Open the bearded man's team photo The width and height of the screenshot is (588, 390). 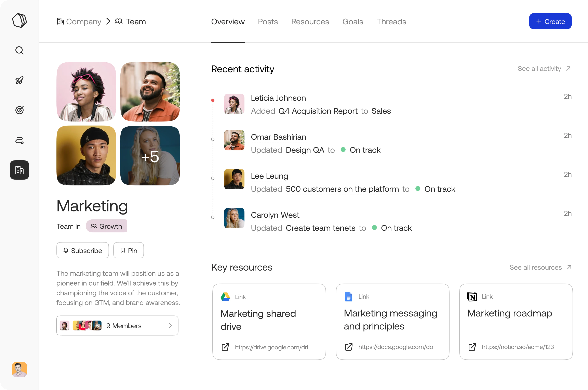(150, 92)
